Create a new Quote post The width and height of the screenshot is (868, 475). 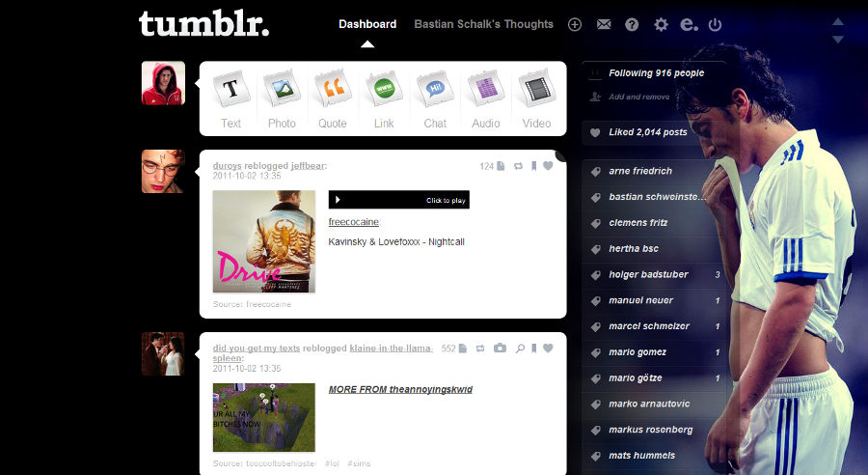tap(333, 99)
